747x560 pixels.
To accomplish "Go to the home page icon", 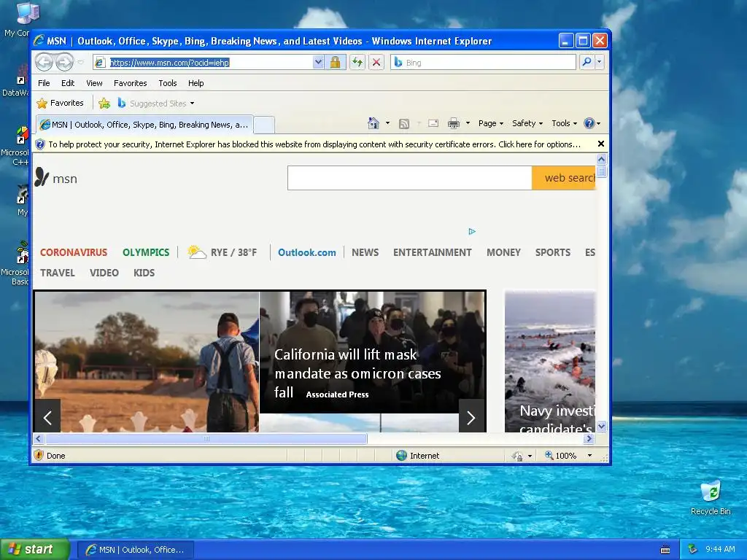I will [373, 123].
